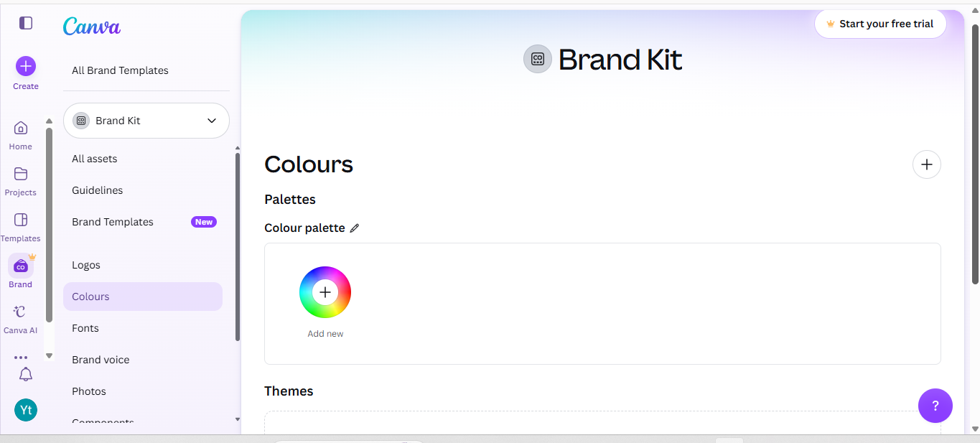Open the Yt account avatar

pos(26,410)
